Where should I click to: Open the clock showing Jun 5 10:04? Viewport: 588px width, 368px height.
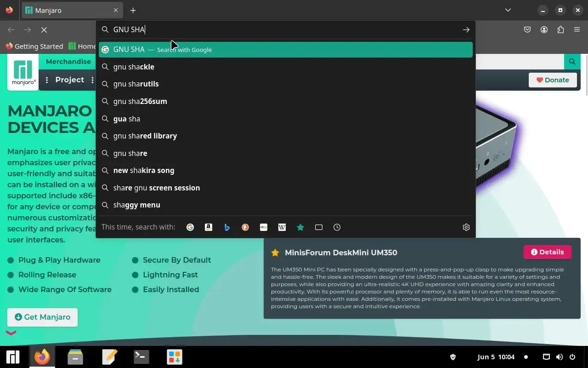coord(496,357)
